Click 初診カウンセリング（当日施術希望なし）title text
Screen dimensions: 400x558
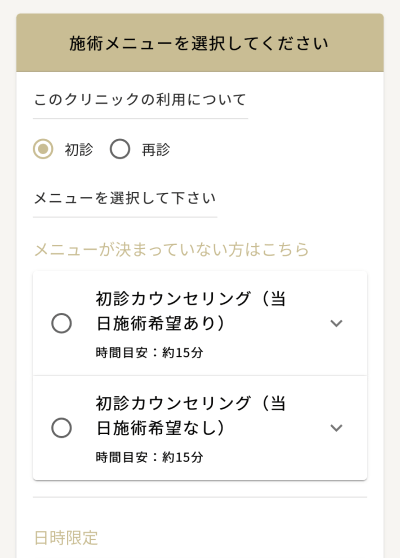(191, 415)
